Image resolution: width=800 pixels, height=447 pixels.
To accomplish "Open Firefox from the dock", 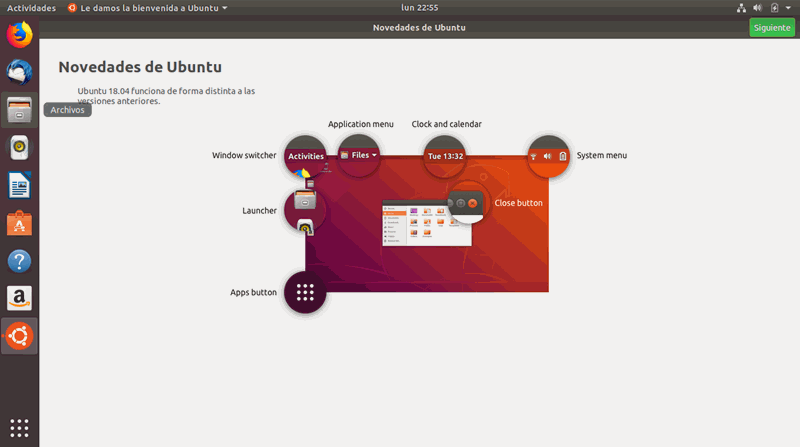I will click(19, 35).
